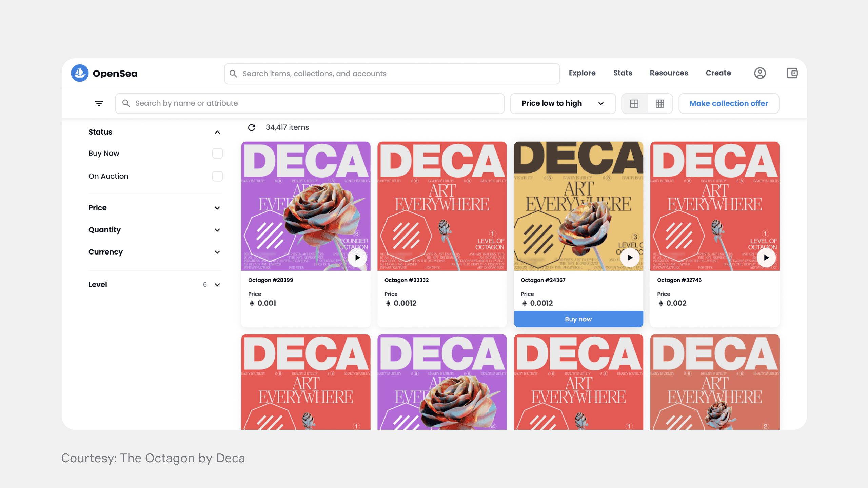This screenshot has height=488, width=868.
Task: Open the Resources menu
Action: point(669,73)
